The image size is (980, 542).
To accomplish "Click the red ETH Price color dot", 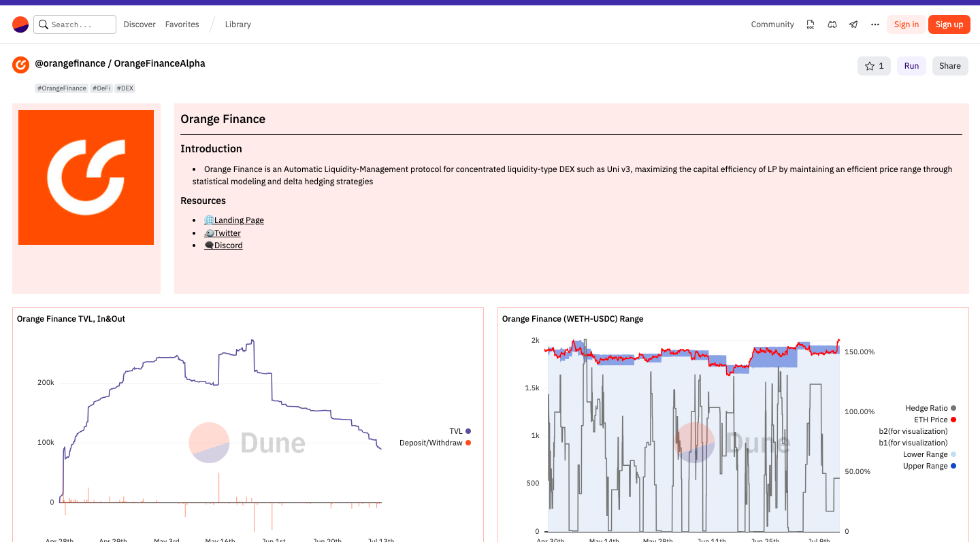I will [953, 420].
